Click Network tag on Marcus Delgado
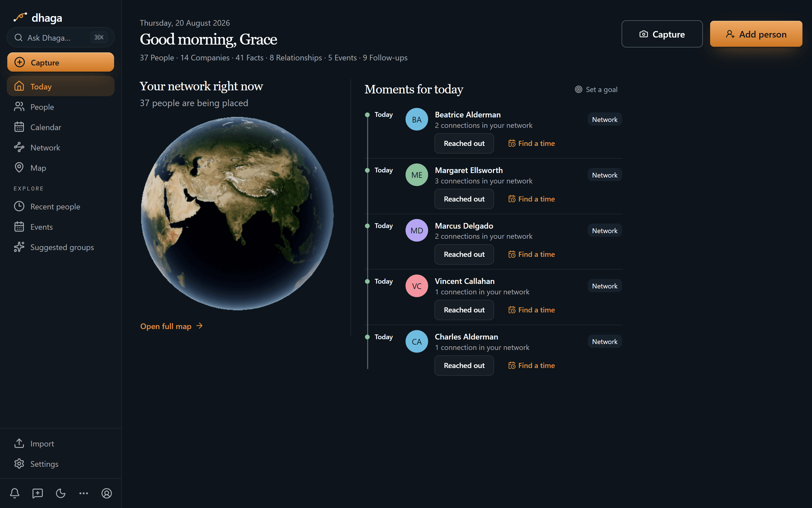The height and width of the screenshot is (508, 812). (605, 231)
